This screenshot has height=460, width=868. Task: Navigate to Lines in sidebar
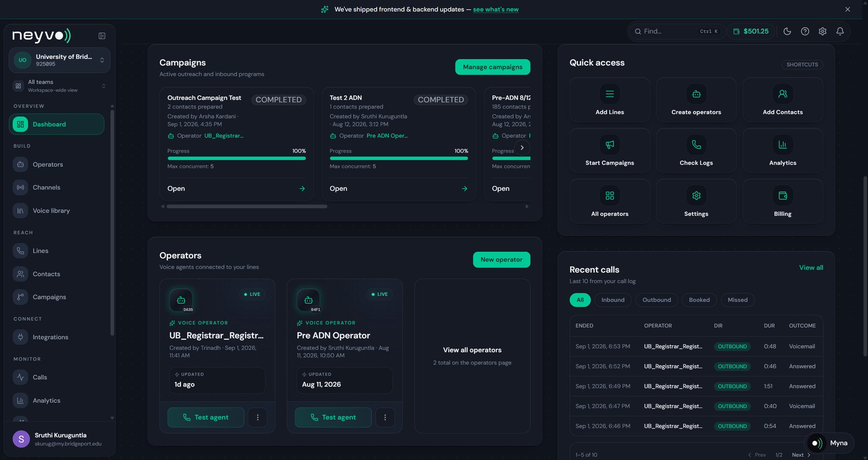[56, 251]
